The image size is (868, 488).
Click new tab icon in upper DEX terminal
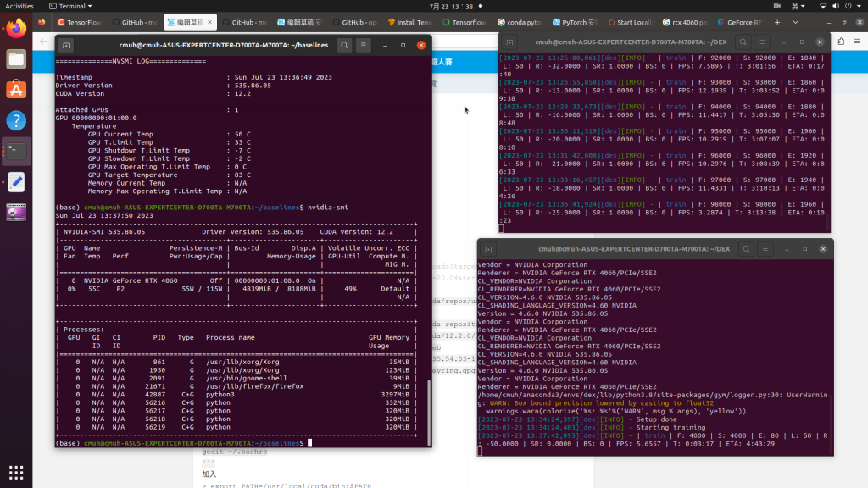point(509,42)
